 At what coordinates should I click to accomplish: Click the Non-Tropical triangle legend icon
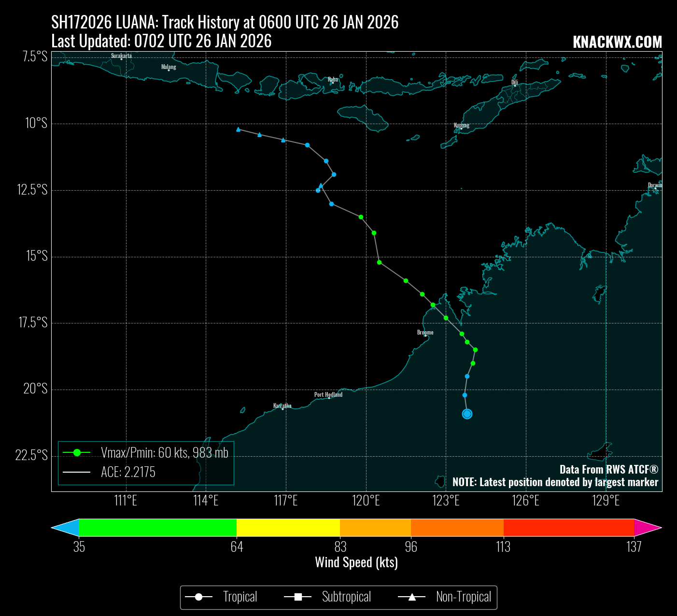click(x=412, y=598)
